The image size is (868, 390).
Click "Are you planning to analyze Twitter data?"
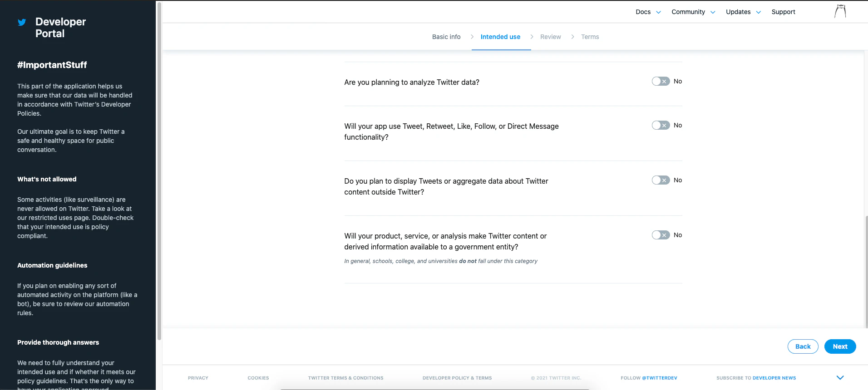click(x=412, y=82)
